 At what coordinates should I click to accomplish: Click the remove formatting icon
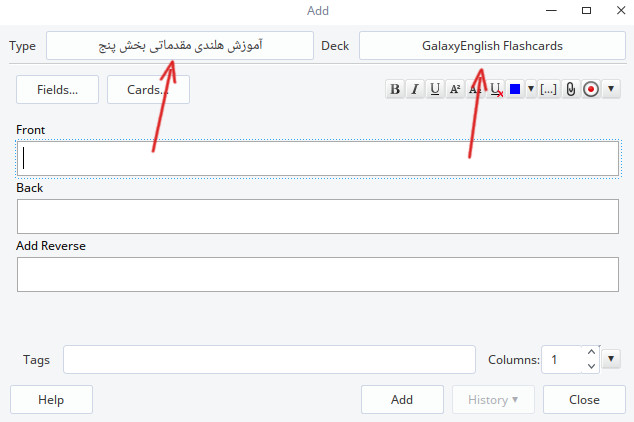pyautogui.click(x=496, y=89)
